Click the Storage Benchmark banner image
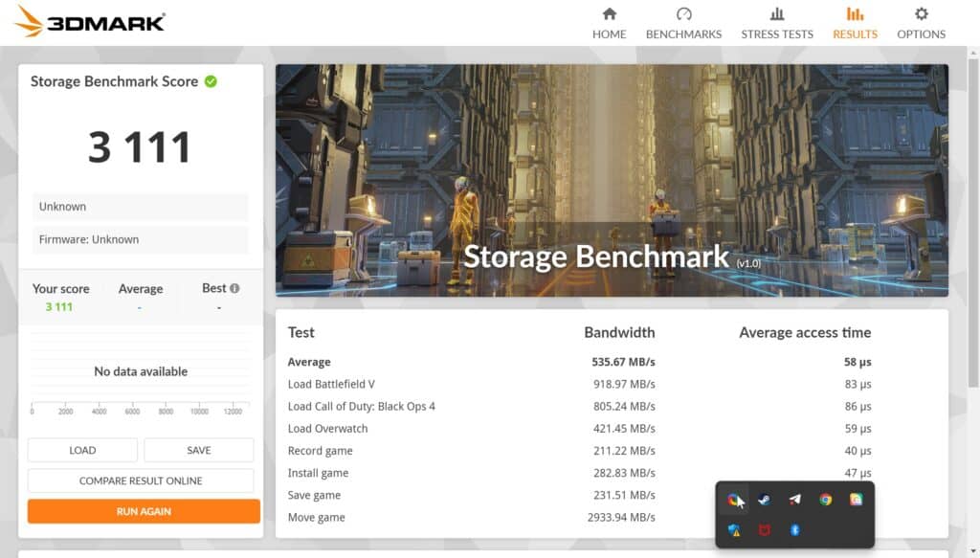 (612, 180)
